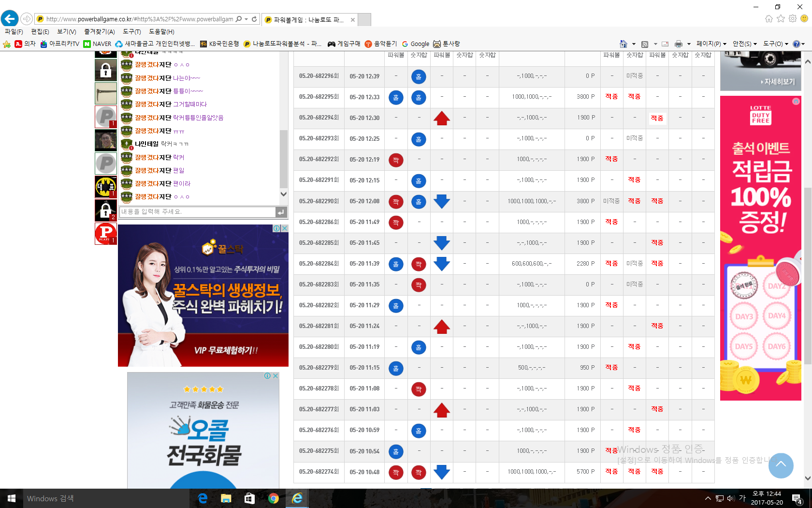The height and width of the screenshot is (508, 812).
Task: Click the chat list scrollbar thumb
Action: [x=284, y=159]
